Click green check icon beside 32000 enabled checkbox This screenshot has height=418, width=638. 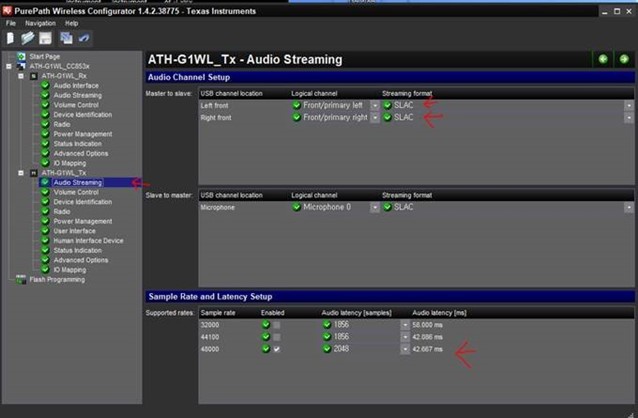click(x=266, y=325)
